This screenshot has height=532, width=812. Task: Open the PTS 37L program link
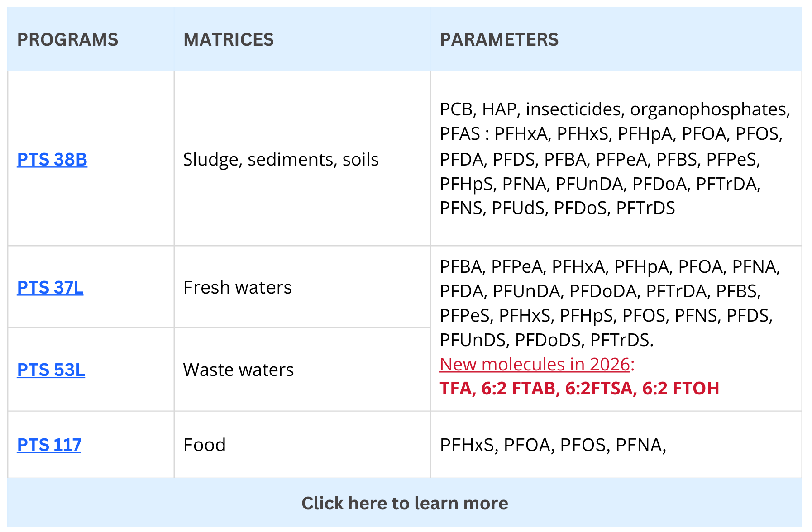(50, 288)
